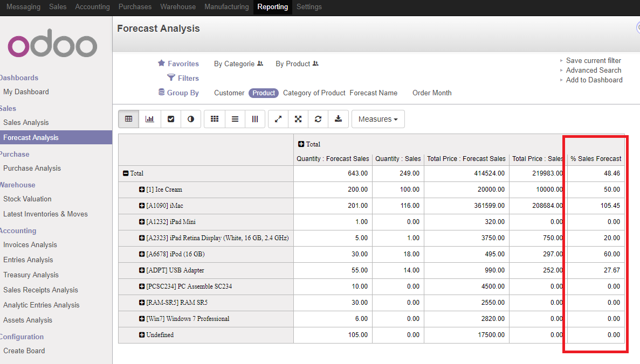Open the Warehouse menu in top bar

[x=178, y=7]
